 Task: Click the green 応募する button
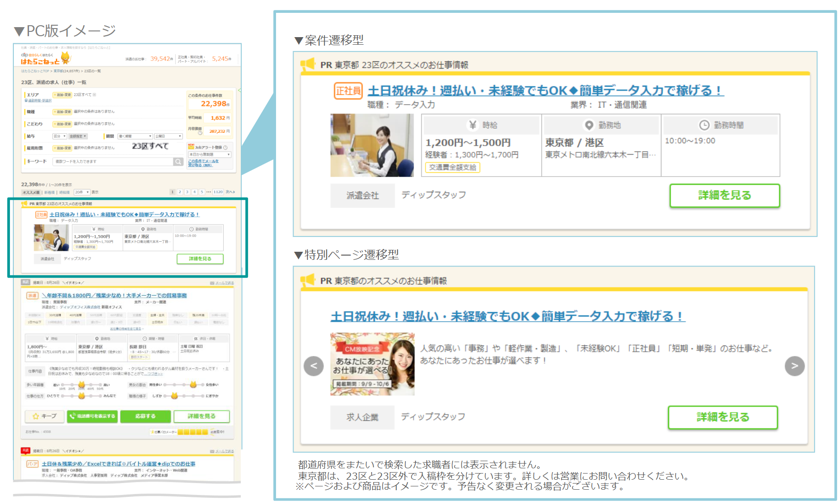click(146, 416)
